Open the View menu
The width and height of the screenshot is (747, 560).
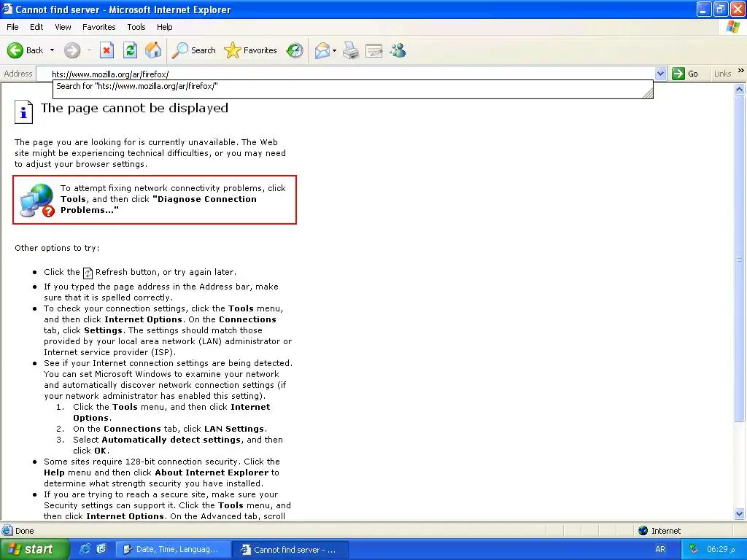(x=63, y=27)
